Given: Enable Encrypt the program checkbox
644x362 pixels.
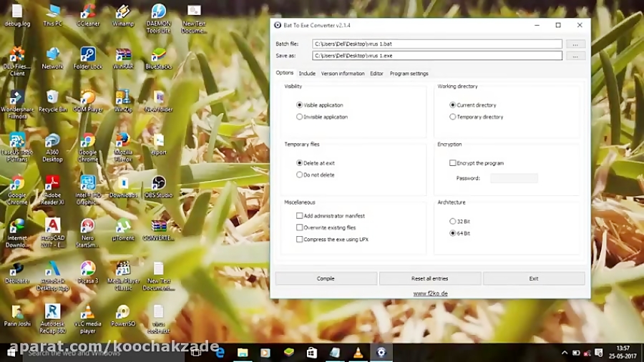Looking at the screenshot, I should click(x=477, y=163).
